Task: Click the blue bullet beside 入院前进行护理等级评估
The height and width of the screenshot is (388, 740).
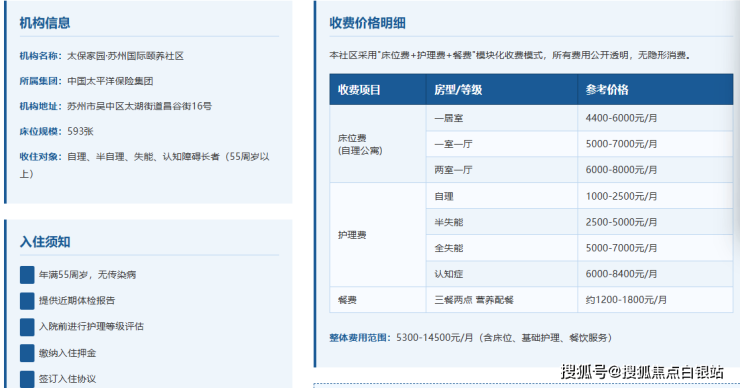Action: 27,327
